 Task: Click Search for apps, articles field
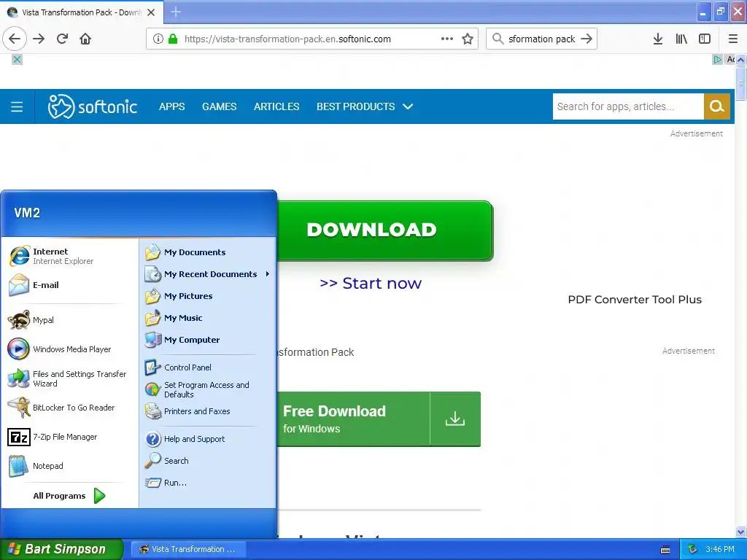[628, 106]
